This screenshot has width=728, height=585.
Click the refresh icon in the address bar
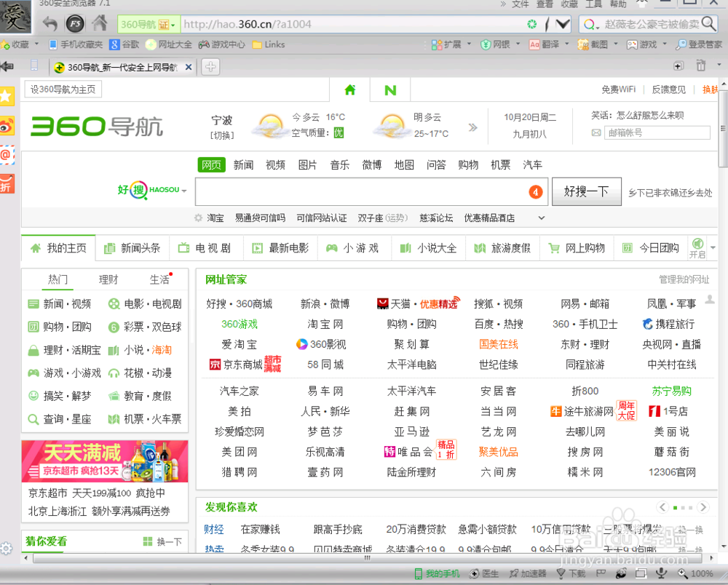[534, 23]
